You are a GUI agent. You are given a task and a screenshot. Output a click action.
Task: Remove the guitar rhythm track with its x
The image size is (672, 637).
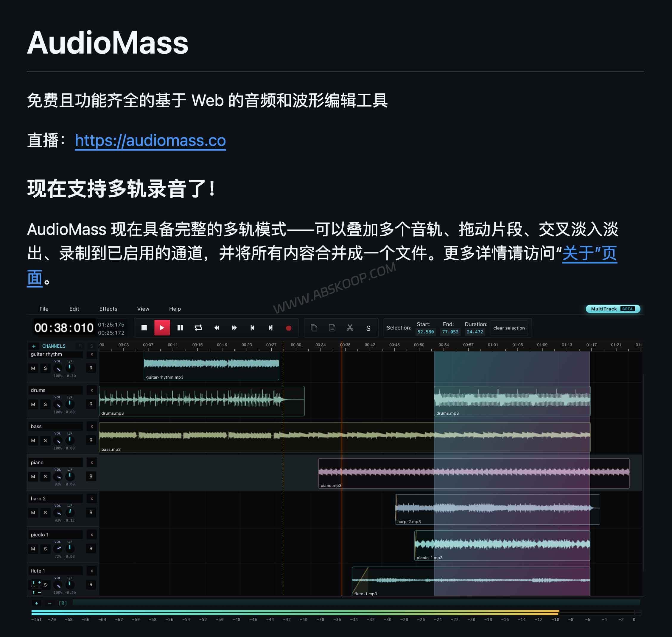pos(91,354)
